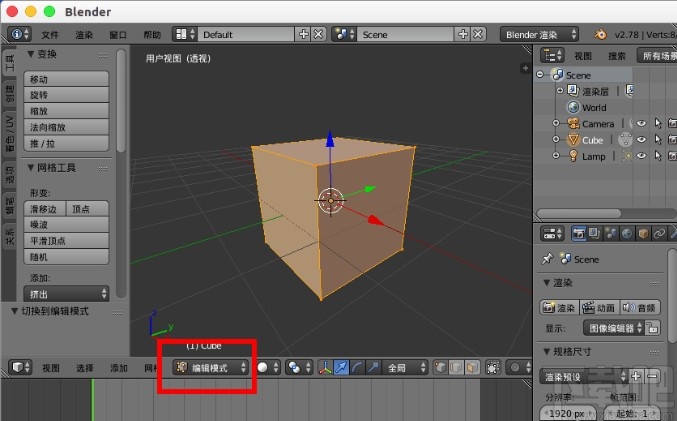Open the 挤出 dropdown
Image resolution: width=677 pixels, height=421 pixels.
click(66, 294)
